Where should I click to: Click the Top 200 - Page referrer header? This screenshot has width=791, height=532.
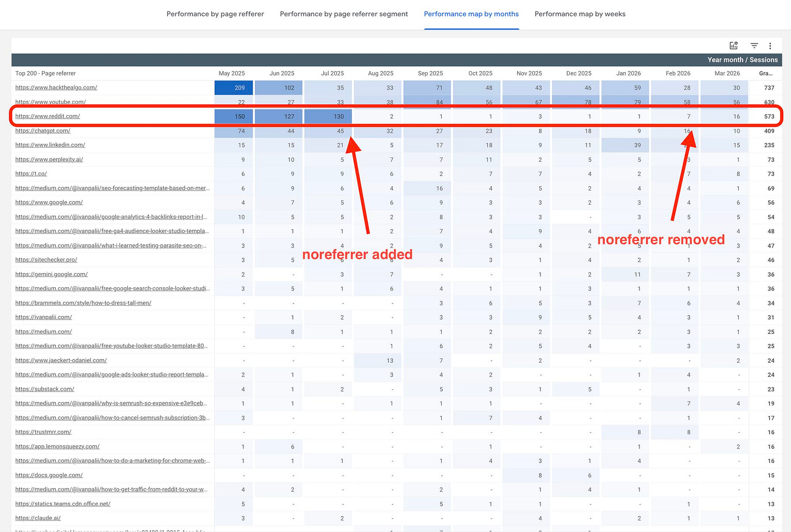(x=46, y=73)
